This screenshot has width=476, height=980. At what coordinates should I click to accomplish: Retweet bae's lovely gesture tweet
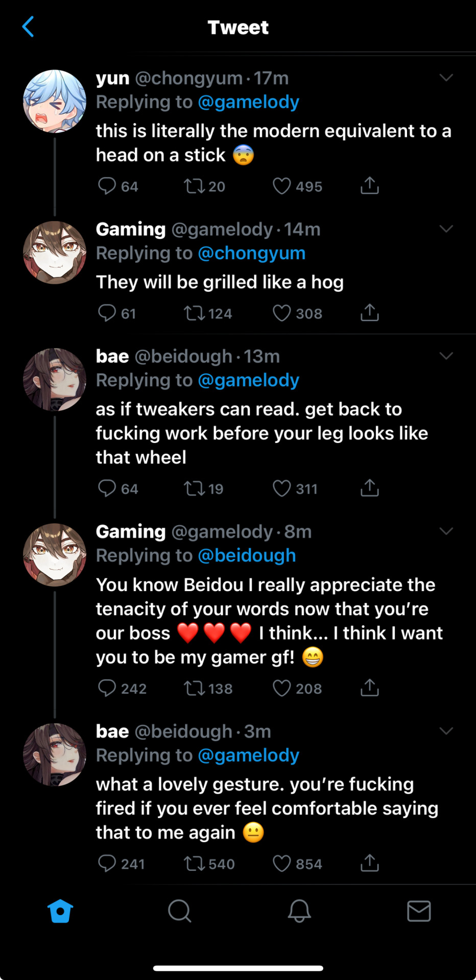pos(194,864)
